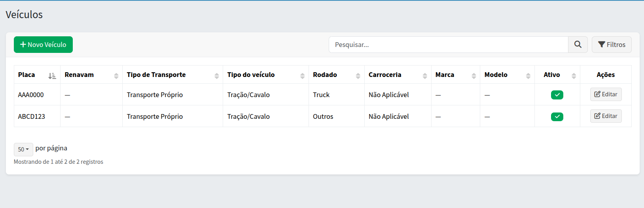Sort by Rodado column arrows
The image size is (644, 208).
point(358,76)
